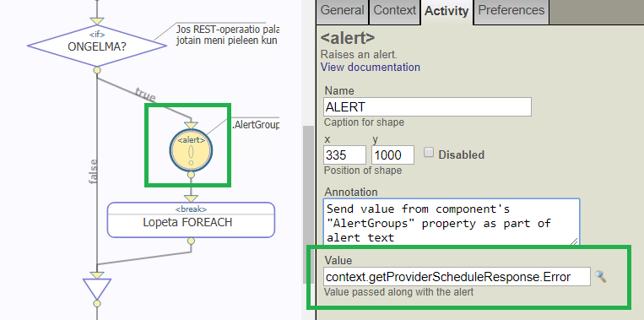644x320 pixels.
Task: Edit the x position field 335
Action: click(x=344, y=155)
